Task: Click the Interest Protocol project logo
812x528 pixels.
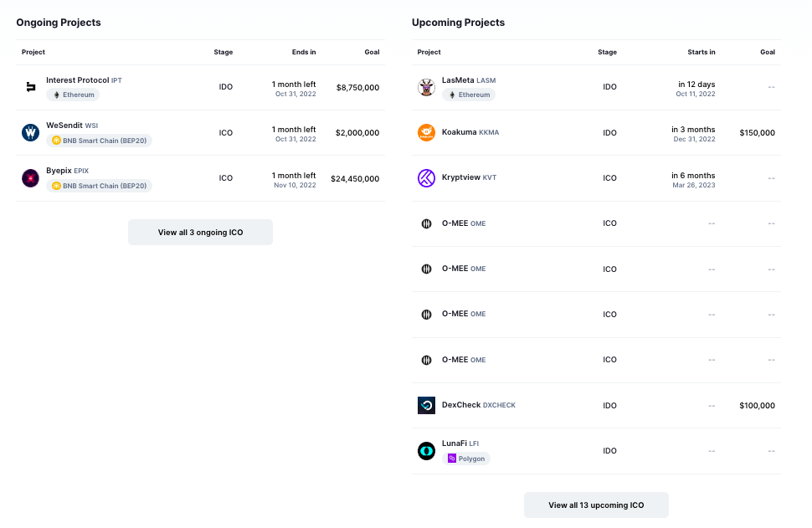Action: 30,87
